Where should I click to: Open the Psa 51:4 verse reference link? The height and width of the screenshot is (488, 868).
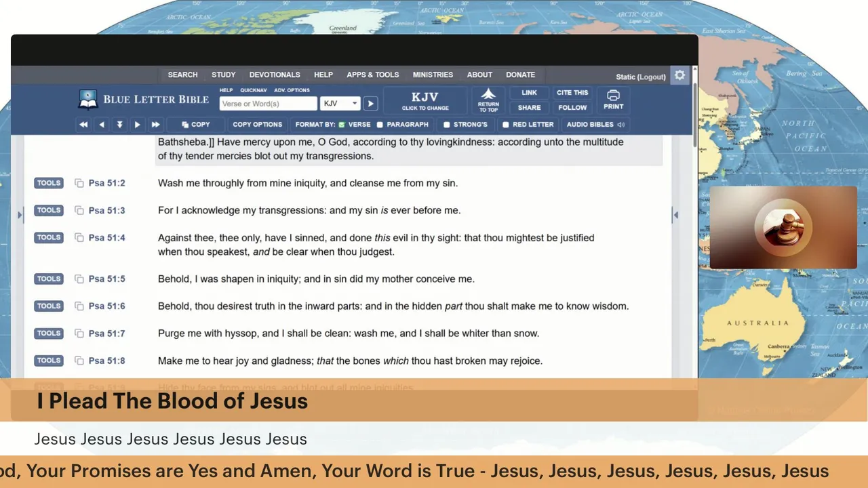click(x=106, y=238)
